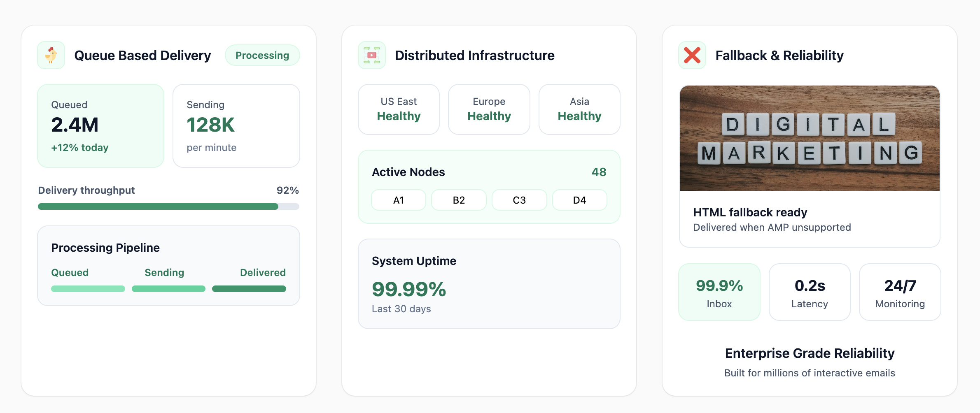This screenshot has width=980, height=413.
Task: Select the 99.9% Inbox stat tile
Action: click(x=719, y=292)
